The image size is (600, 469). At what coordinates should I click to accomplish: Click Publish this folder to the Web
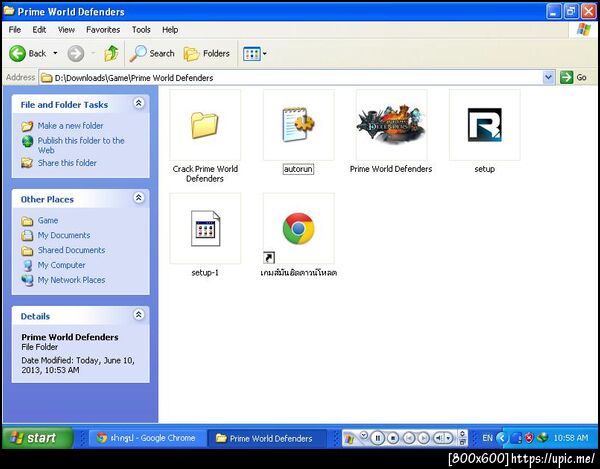81,145
